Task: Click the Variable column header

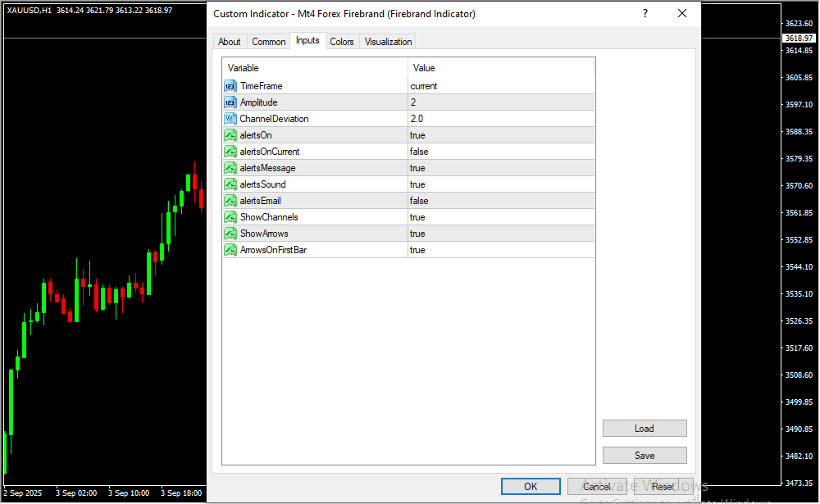Action: click(x=315, y=68)
